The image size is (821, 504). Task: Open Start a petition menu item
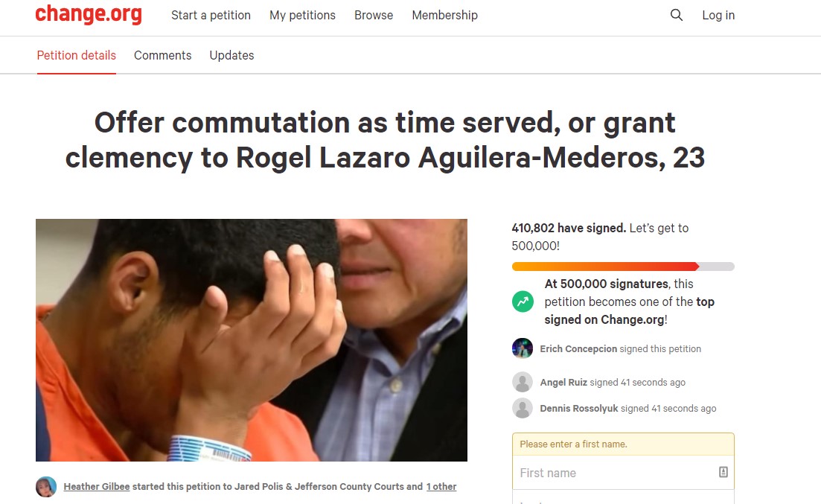pos(211,15)
